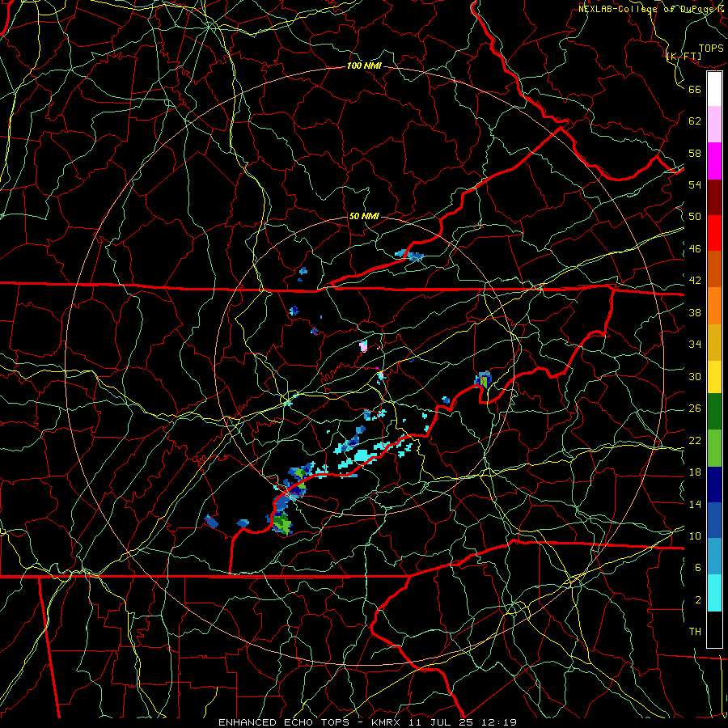Click the '18' legend value
Viewport: 728px width, 728px height.
pyautogui.click(x=695, y=472)
